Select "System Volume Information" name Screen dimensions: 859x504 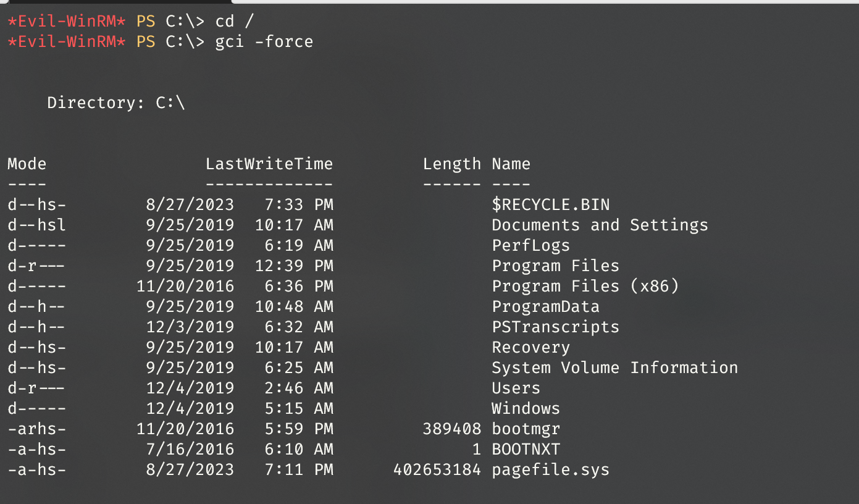click(x=615, y=367)
